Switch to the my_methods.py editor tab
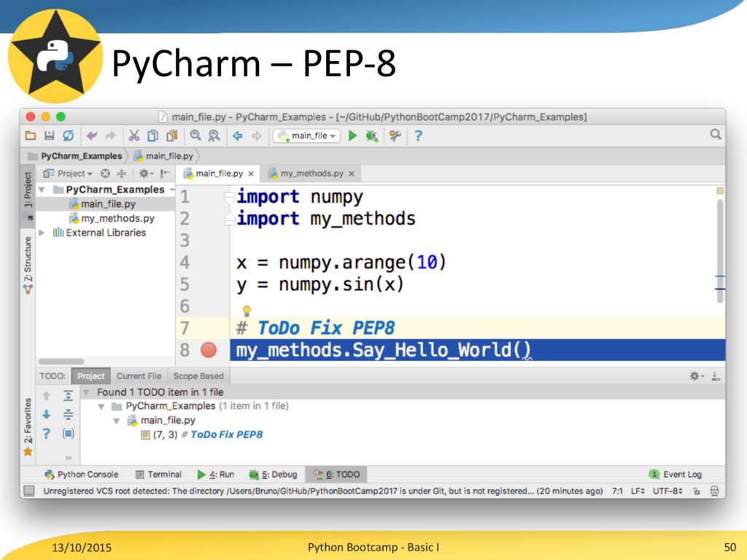This screenshot has height=560, width=747. (311, 174)
